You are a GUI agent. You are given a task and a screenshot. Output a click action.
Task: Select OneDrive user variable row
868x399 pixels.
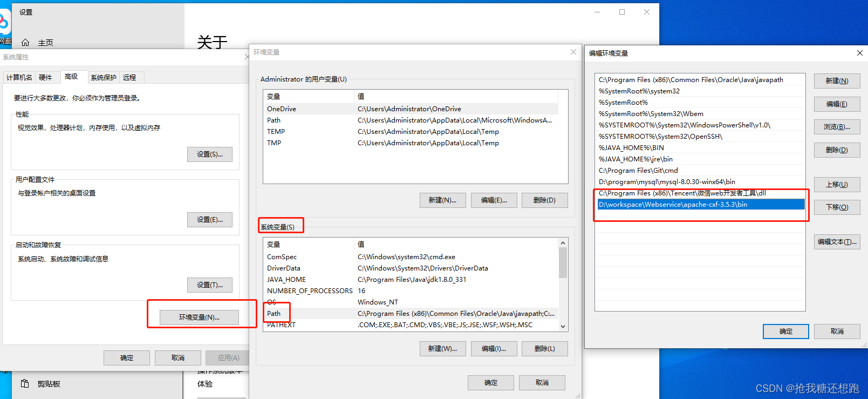point(411,109)
